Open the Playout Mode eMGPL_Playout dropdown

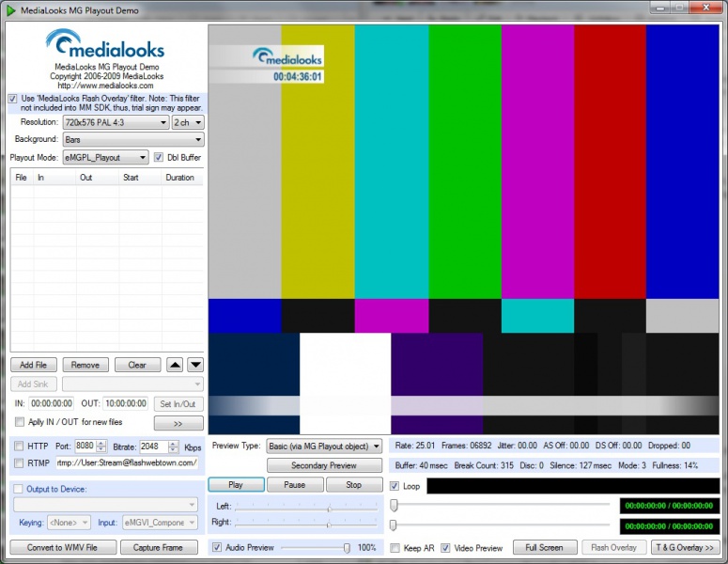105,158
